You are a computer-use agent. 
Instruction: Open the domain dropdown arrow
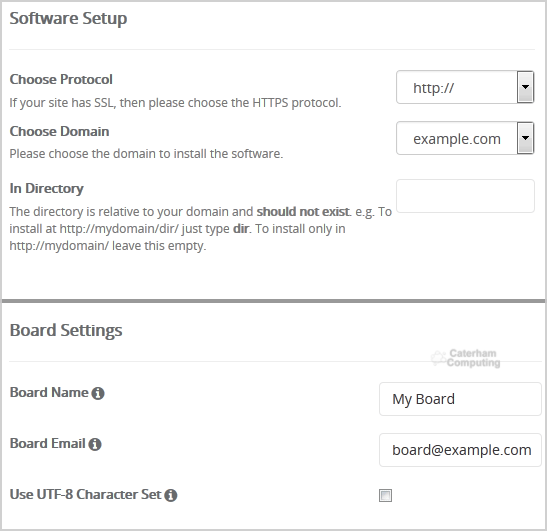tap(525, 138)
